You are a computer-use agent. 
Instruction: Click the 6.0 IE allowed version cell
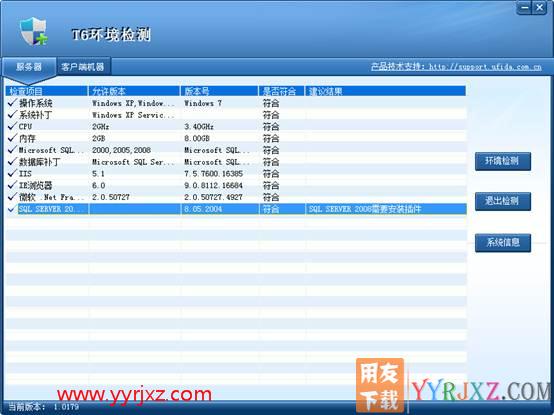click(99, 185)
